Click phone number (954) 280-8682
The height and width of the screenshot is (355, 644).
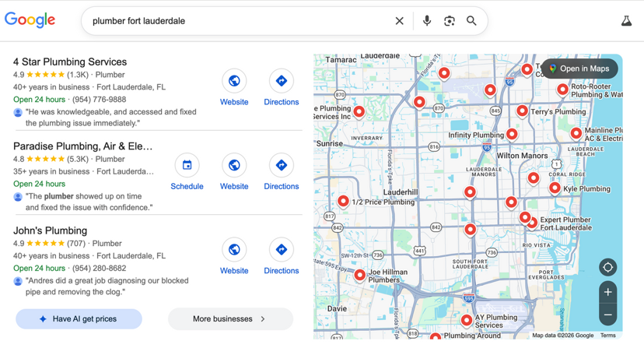tap(99, 269)
